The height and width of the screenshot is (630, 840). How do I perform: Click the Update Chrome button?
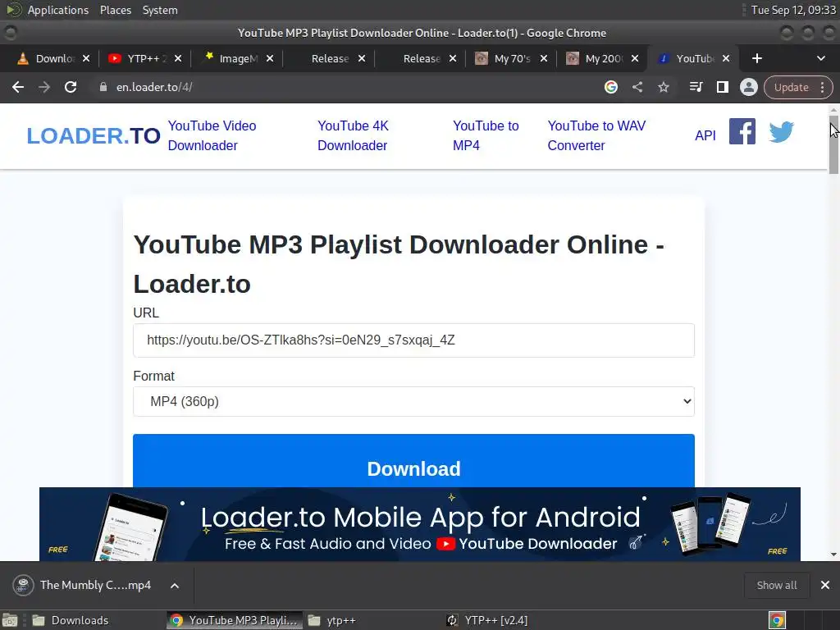(x=792, y=87)
